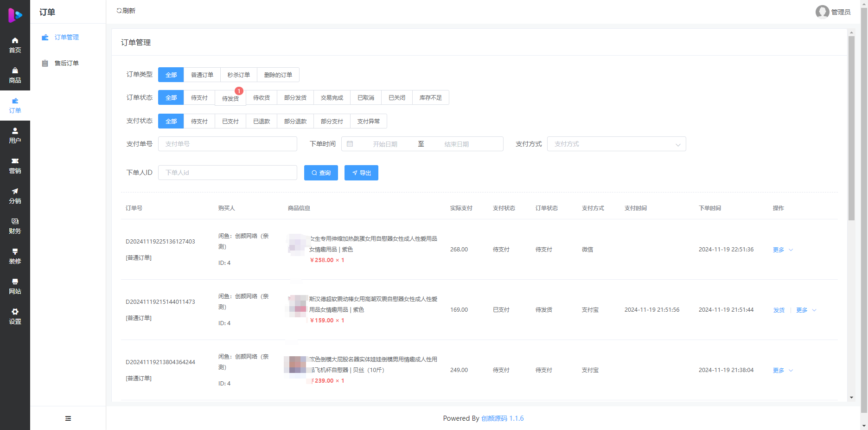Open the 支付方式 dropdown
This screenshot has height=430, width=868.
(616, 144)
